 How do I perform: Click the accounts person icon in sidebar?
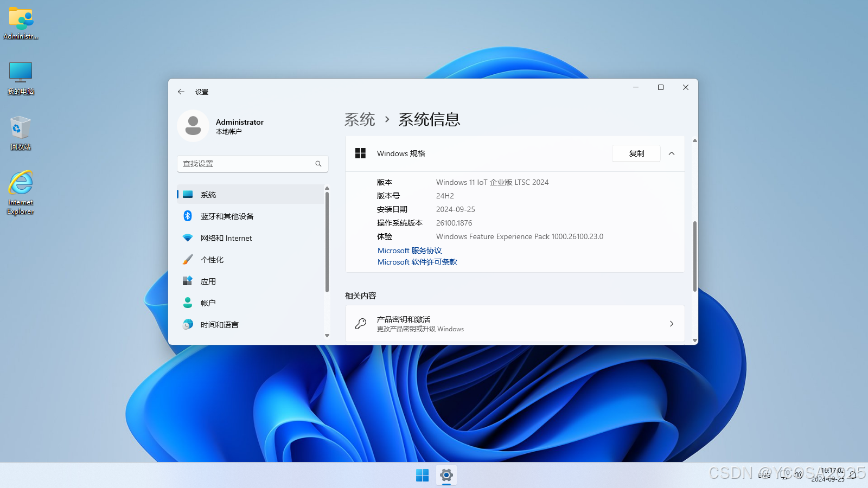coord(188,303)
